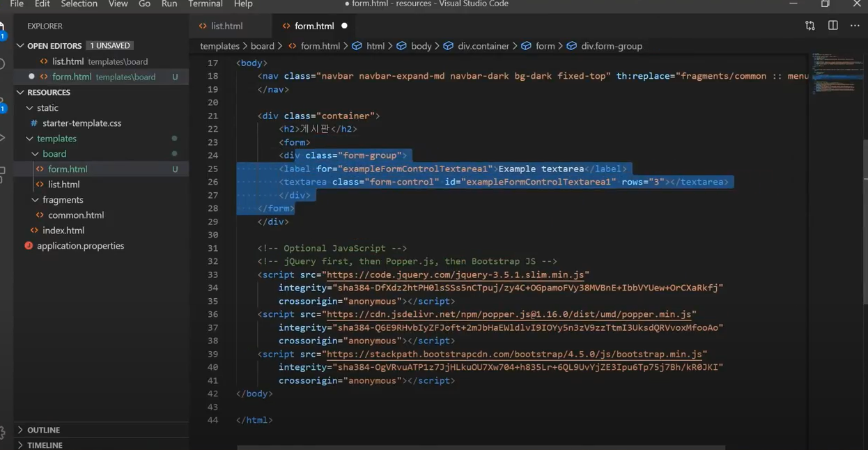The image size is (868, 450).
Task: Open common.html in fragments folder
Action: tap(101, 215)
